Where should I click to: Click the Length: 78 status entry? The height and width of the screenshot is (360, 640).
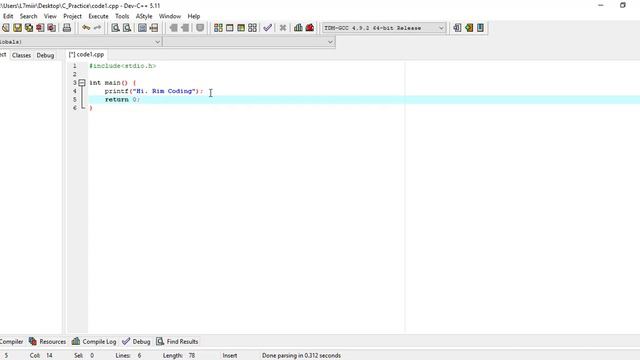179,356
